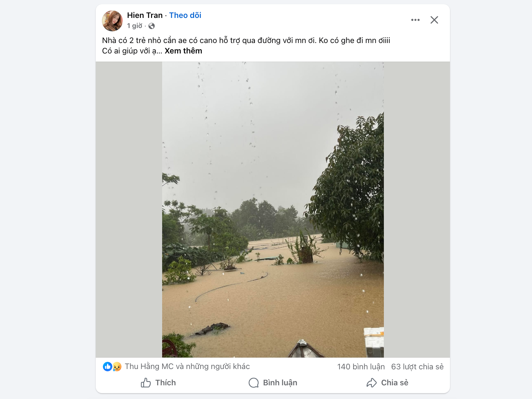Click the speech bubble icon beside Bình luận
This screenshot has height=399, width=532.
(254, 383)
